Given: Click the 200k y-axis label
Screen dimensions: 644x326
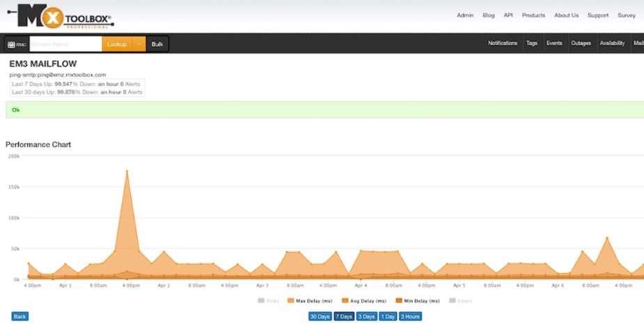Looking at the screenshot, I should [x=14, y=156].
